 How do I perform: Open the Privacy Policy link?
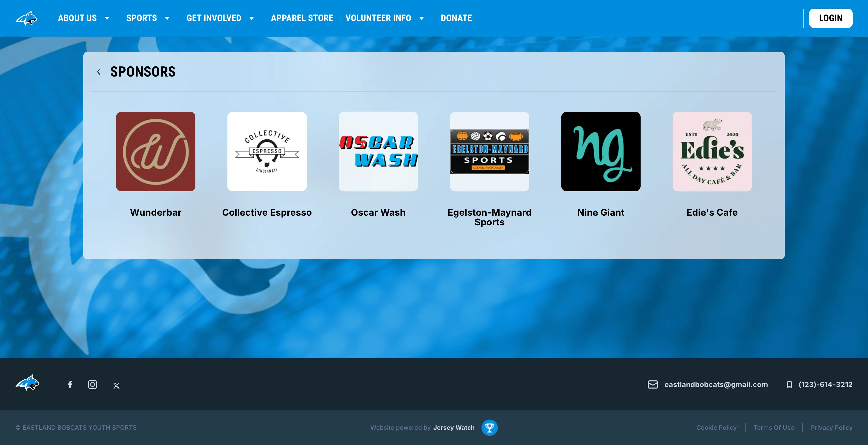(x=832, y=427)
